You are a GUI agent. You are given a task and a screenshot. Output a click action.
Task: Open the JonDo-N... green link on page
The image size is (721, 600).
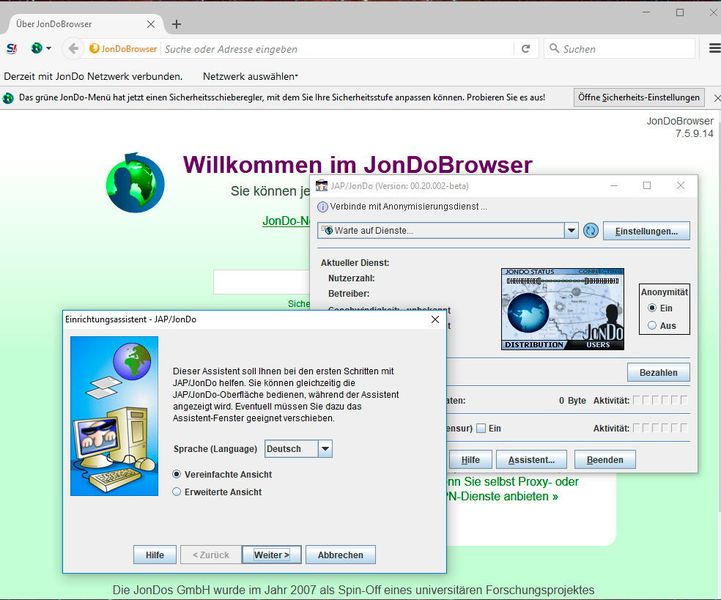click(x=286, y=221)
